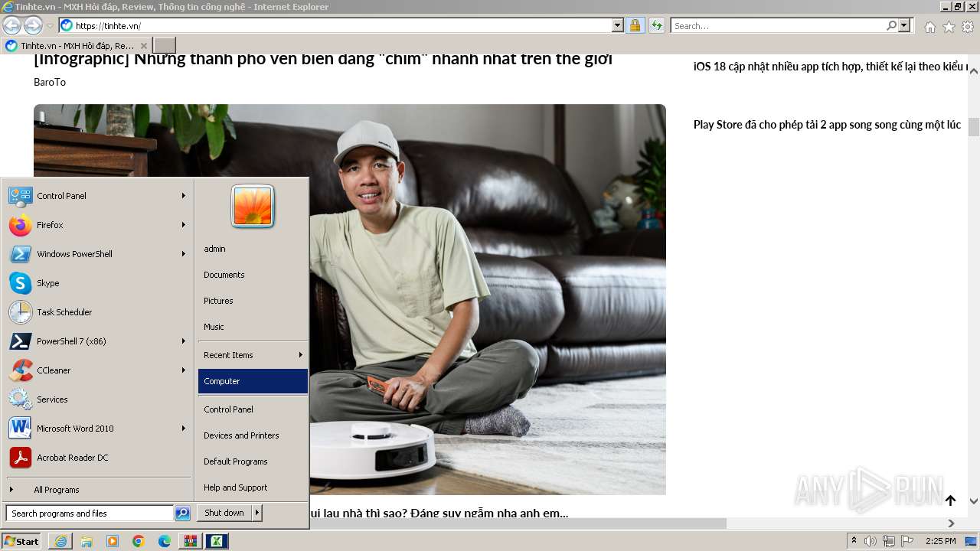980x551 pixels.
Task: Click the Shut down button
Action: 224,513
